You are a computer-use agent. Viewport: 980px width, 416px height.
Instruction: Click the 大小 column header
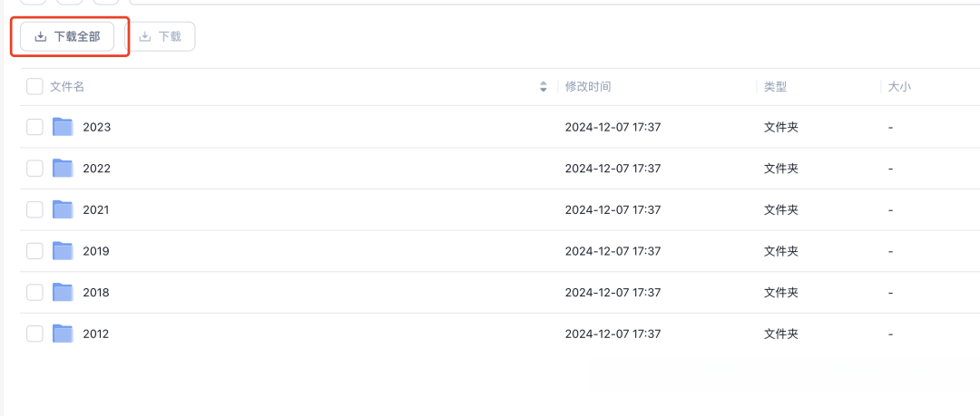point(899,87)
